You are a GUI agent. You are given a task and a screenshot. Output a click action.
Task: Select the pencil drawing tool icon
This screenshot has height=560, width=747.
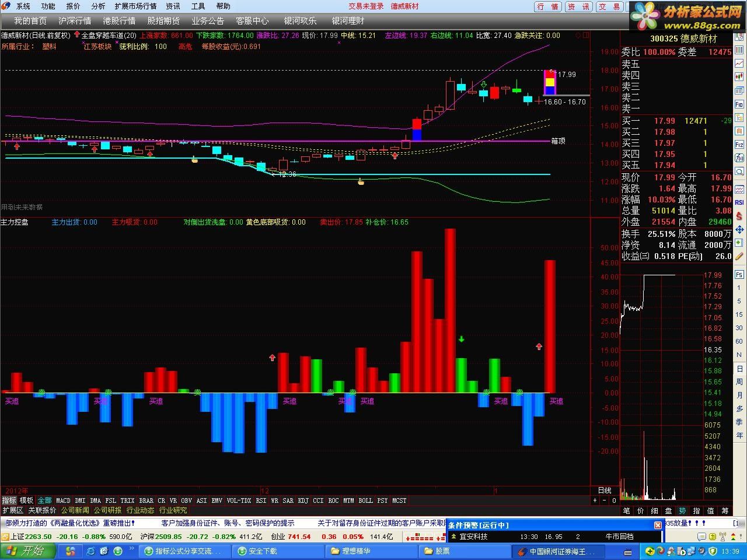(x=739, y=257)
